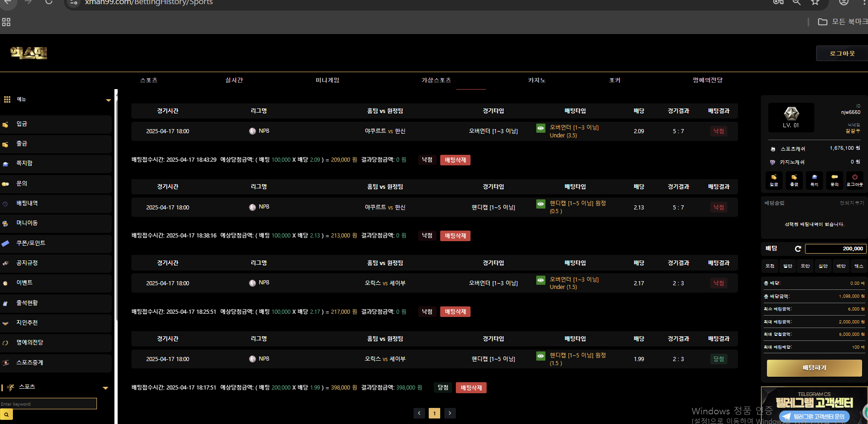
Task: Toggle eye icon for the 2.17 odds bet
Action: (541, 280)
